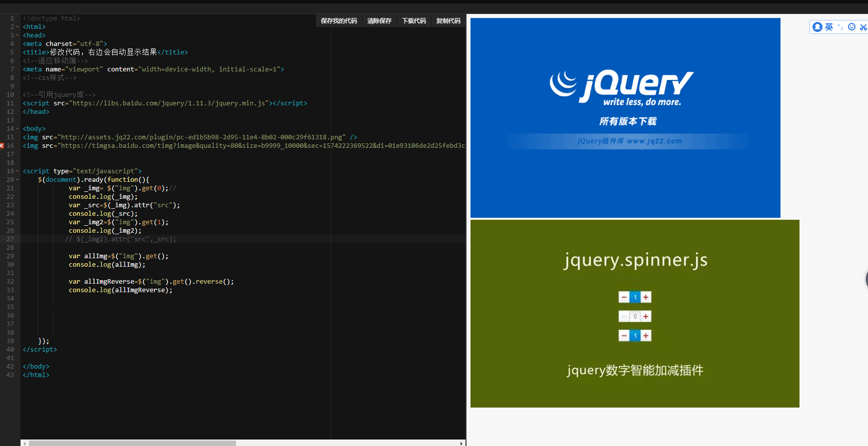Viewport: 868px width, 446px height.
Task: Click the '<!--css样式-->' comment line
Action: (x=49, y=78)
